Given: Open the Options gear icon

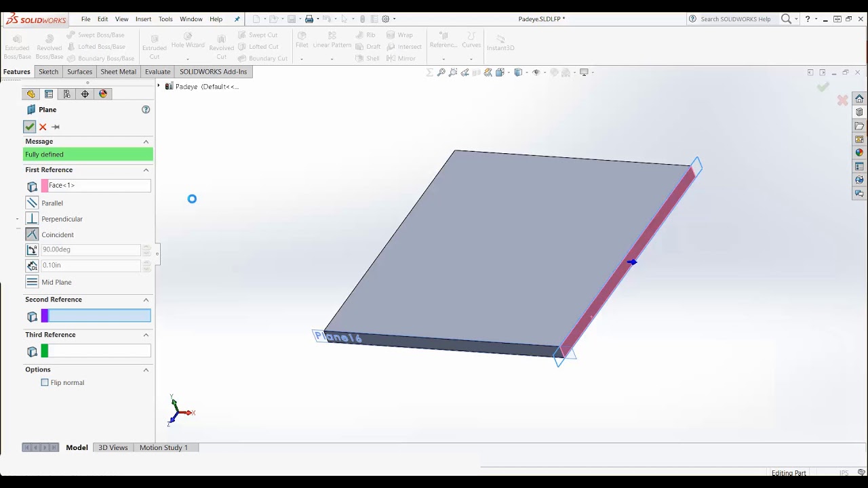Looking at the screenshot, I should pyautogui.click(x=386, y=19).
